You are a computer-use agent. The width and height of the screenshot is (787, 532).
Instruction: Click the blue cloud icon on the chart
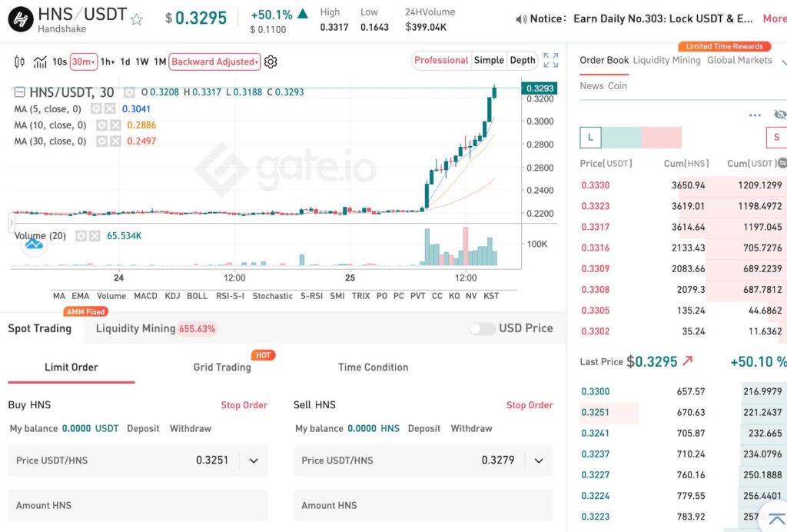[x=34, y=244]
